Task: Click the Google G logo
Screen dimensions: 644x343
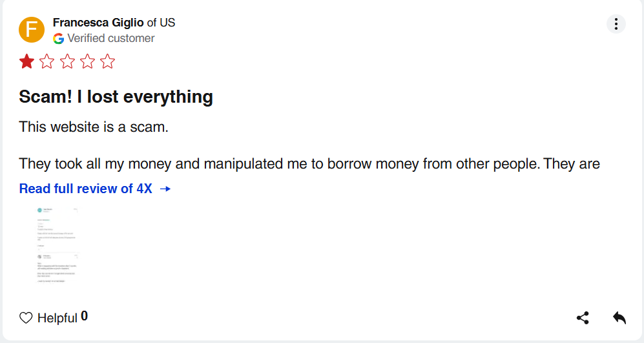Action: pos(58,39)
